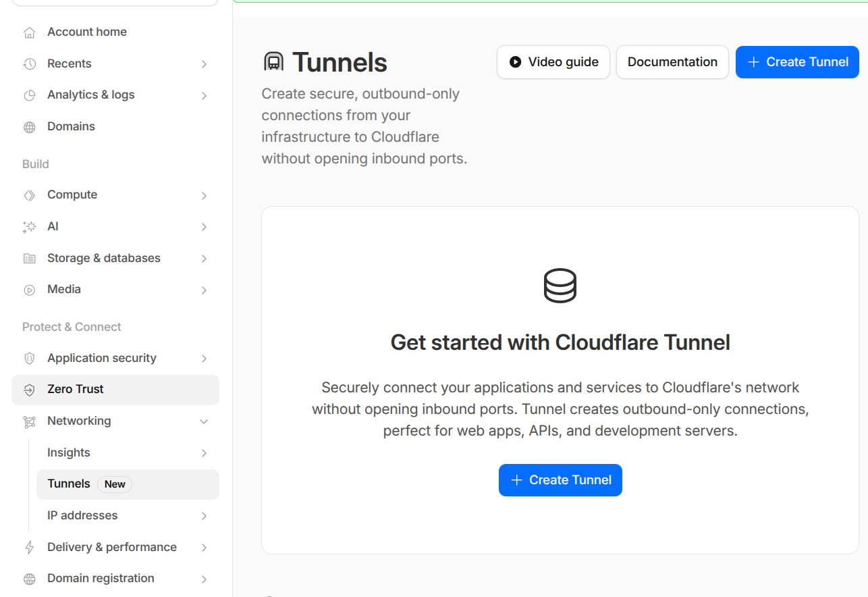Screen dimensions: 868x597
Task: Click the Analytics & logs pie chart icon
Action: 30,95
